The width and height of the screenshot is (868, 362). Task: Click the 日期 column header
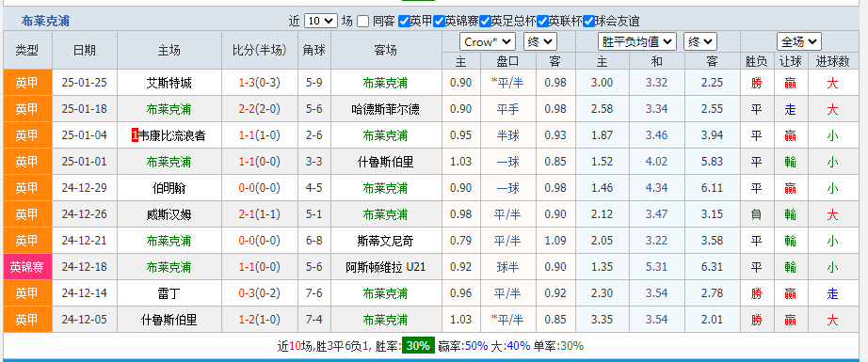[85, 50]
